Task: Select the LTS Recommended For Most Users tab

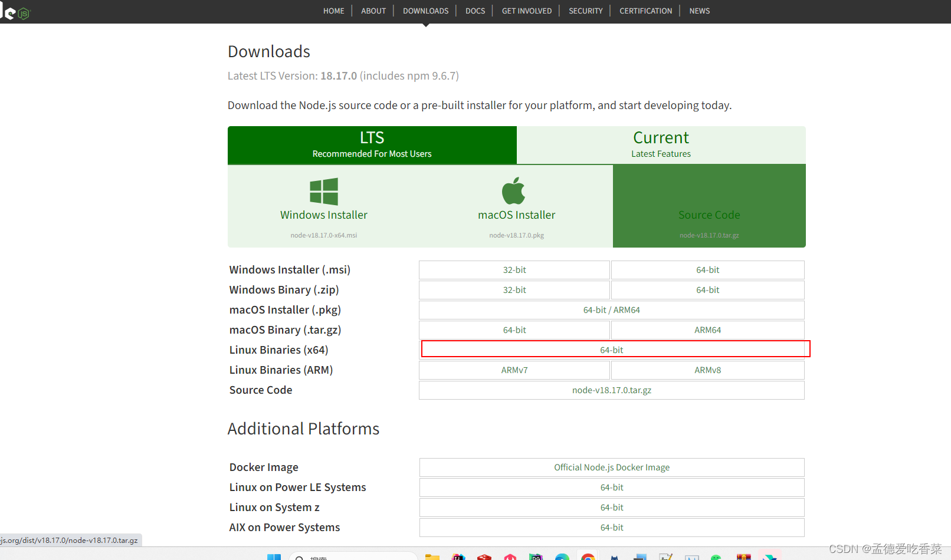Action: point(372,145)
